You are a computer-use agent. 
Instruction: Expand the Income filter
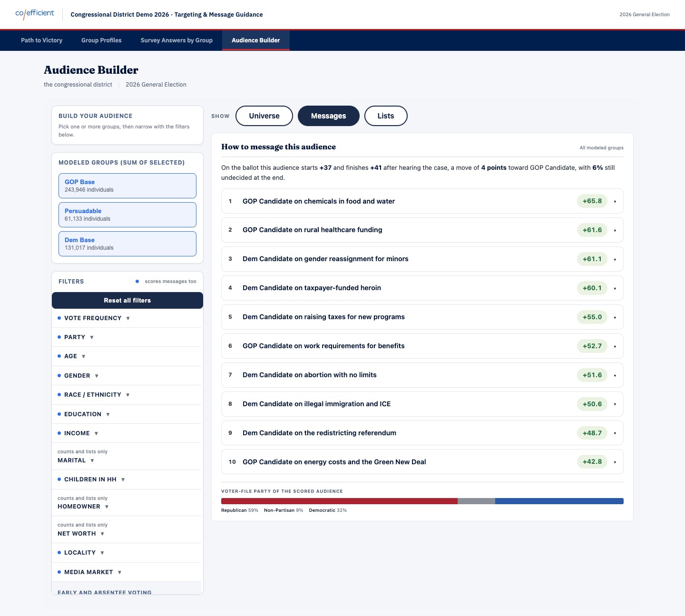coord(127,433)
